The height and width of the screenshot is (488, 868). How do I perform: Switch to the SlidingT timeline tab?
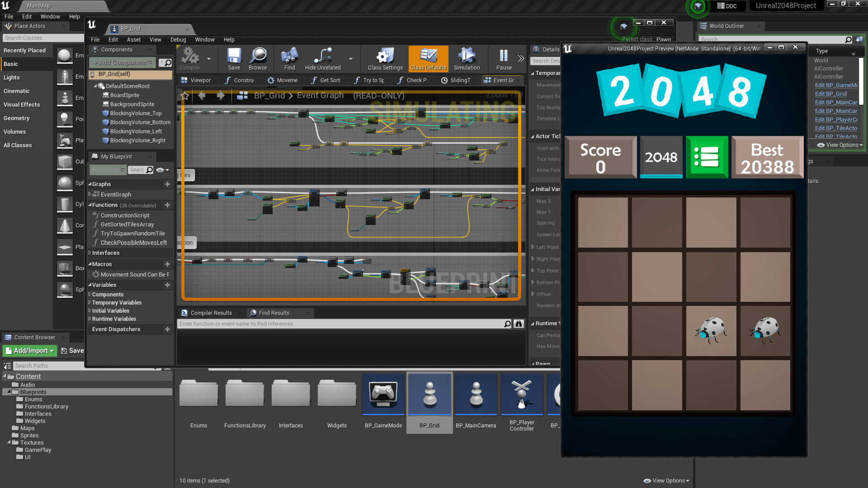456,80
